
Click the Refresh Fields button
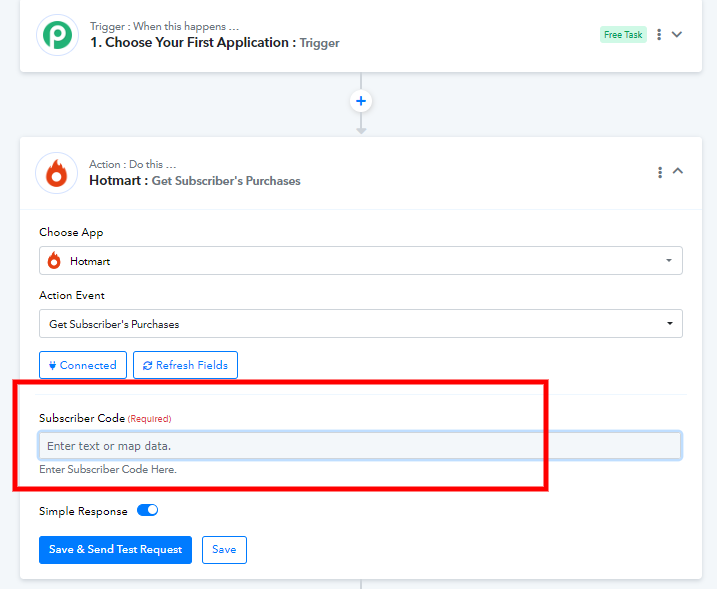coord(185,365)
